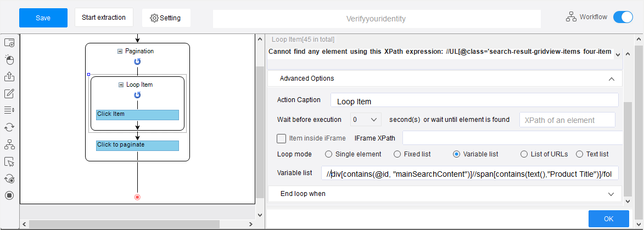Check the Item inside iFrame box
Image resolution: width=644 pixels, height=230 pixels.
(281, 138)
